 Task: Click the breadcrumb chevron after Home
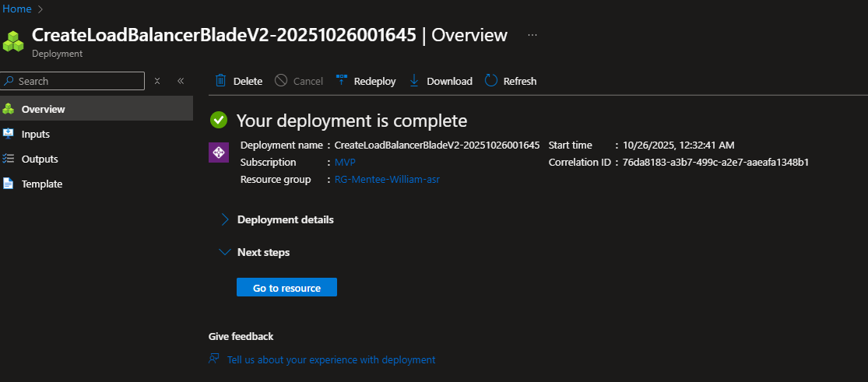click(x=40, y=9)
